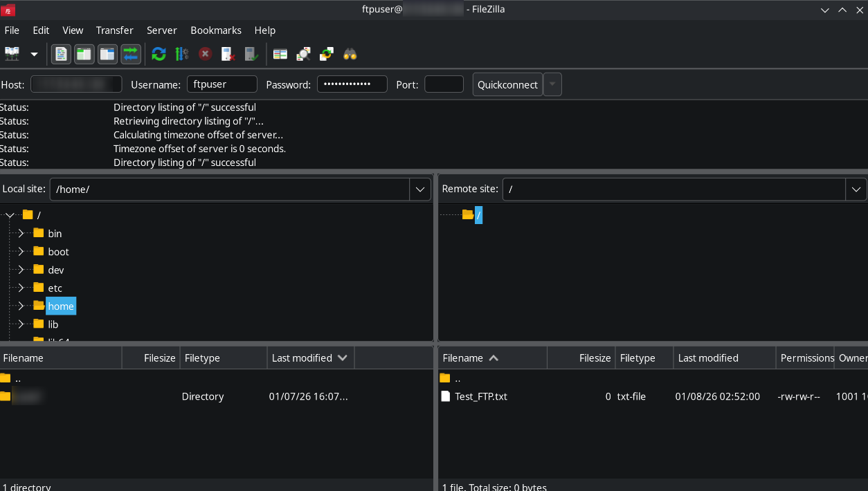Open the Site Manager icon
The height and width of the screenshot is (491, 868).
[12, 54]
